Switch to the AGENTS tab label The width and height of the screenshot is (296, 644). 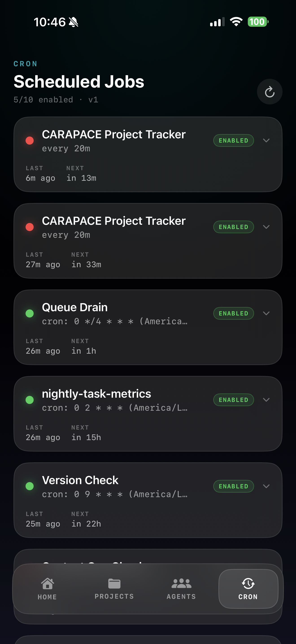pyautogui.click(x=181, y=597)
